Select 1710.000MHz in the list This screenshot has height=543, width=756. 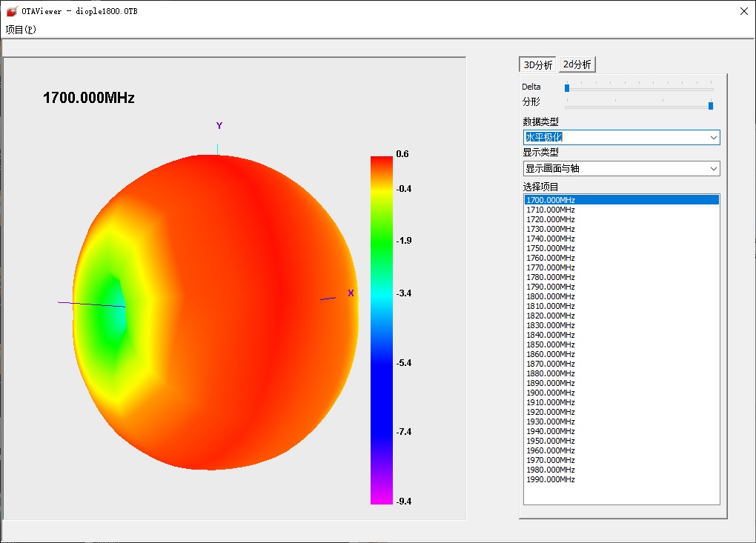[x=622, y=210]
